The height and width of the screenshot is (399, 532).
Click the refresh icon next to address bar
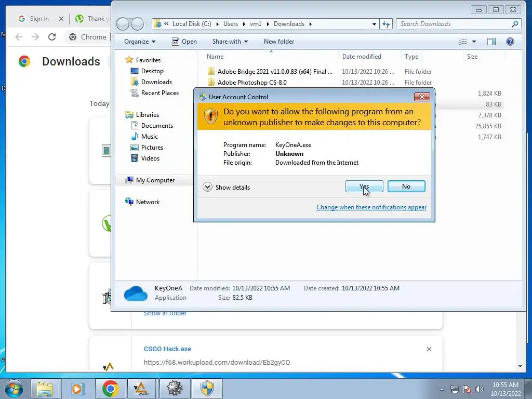[x=386, y=24]
